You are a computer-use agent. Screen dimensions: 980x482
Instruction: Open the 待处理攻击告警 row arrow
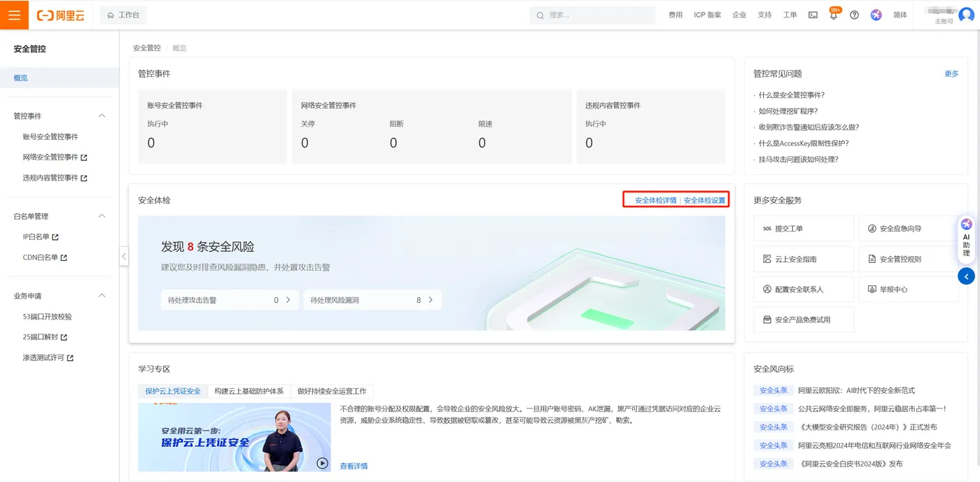point(288,300)
